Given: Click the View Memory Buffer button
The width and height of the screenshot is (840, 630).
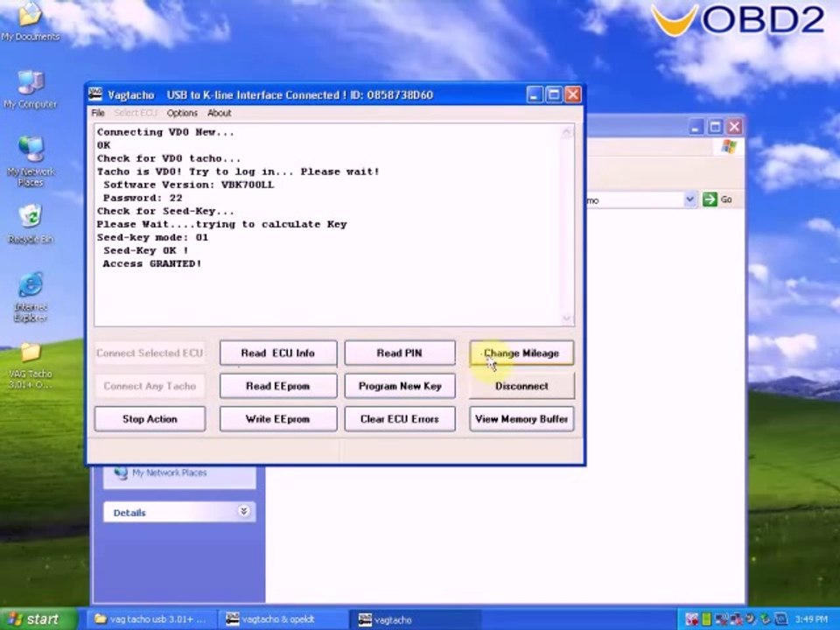Looking at the screenshot, I should (521, 419).
